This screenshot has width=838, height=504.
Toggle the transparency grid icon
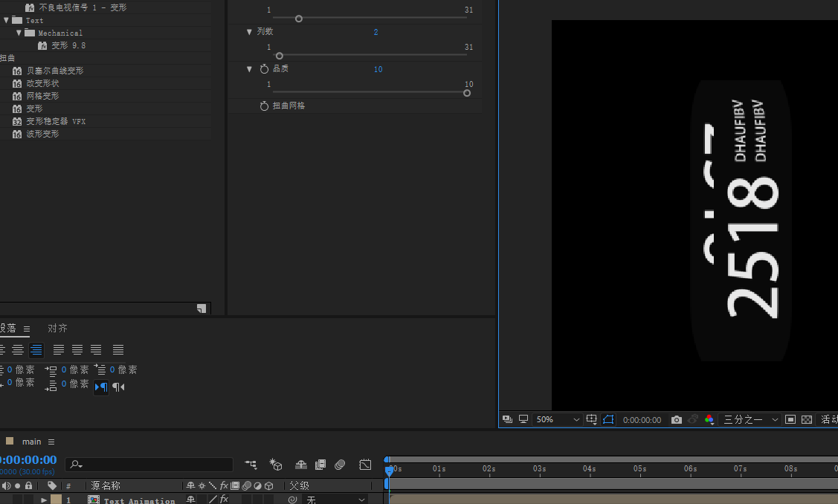[x=807, y=419]
